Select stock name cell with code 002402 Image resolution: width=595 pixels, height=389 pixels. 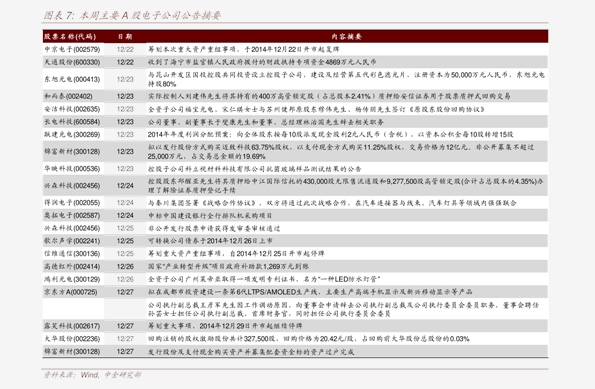pos(68,96)
